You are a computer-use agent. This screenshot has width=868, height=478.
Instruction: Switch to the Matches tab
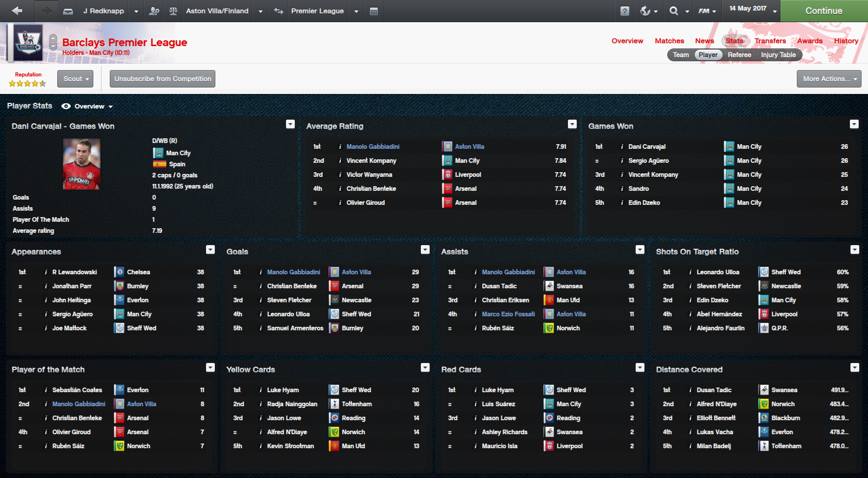tap(670, 41)
